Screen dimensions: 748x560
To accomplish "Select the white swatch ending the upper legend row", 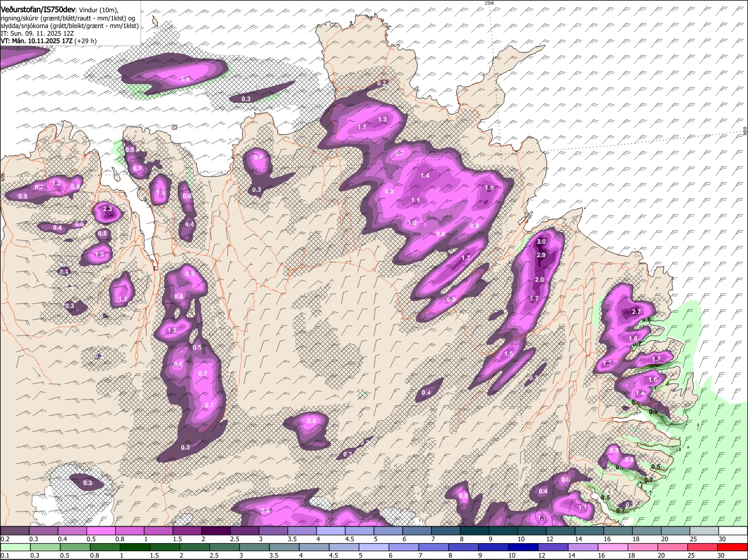I will [733, 531].
